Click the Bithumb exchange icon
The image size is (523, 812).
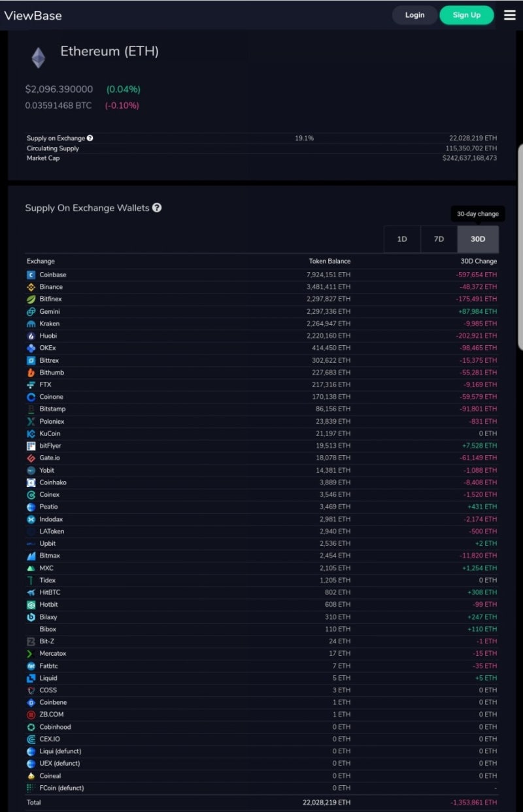[x=31, y=373]
